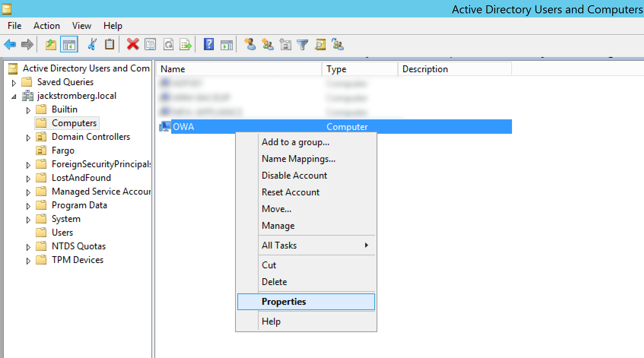Open the Action menu
The image size is (644, 358).
pyautogui.click(x=46, y=25)
